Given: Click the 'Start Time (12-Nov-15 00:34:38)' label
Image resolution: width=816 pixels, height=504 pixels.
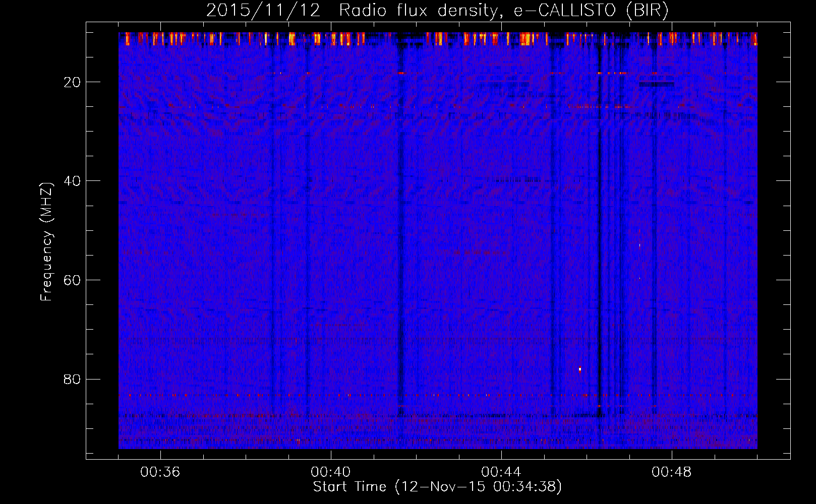Looking at the screenshot, I should tap(437, 487).
